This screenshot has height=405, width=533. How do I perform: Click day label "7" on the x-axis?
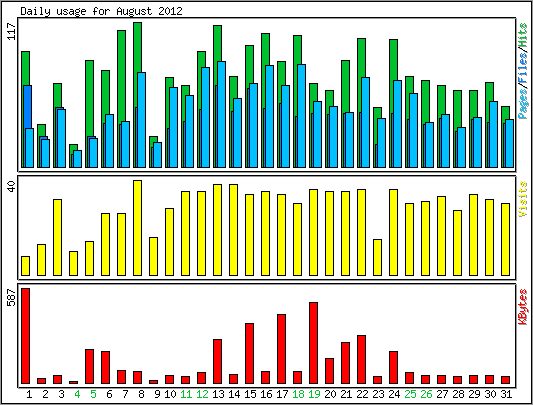click(x=125, y=394)
